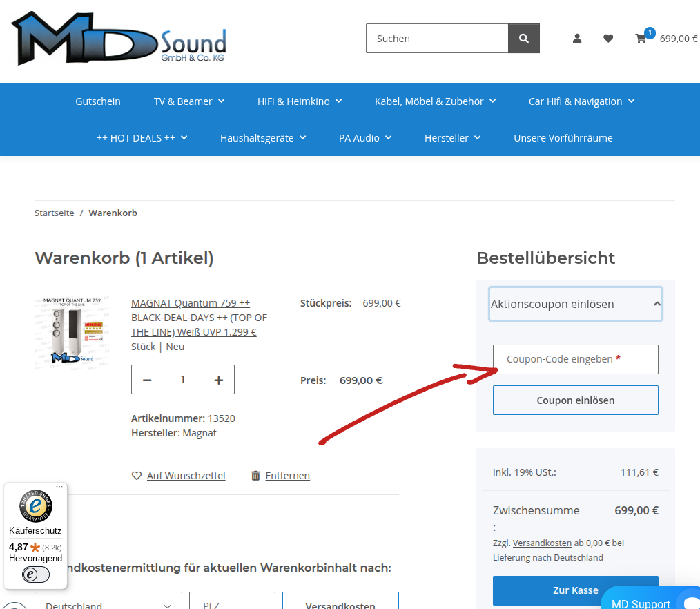Open the shopping cart icon

click(641, 39)
